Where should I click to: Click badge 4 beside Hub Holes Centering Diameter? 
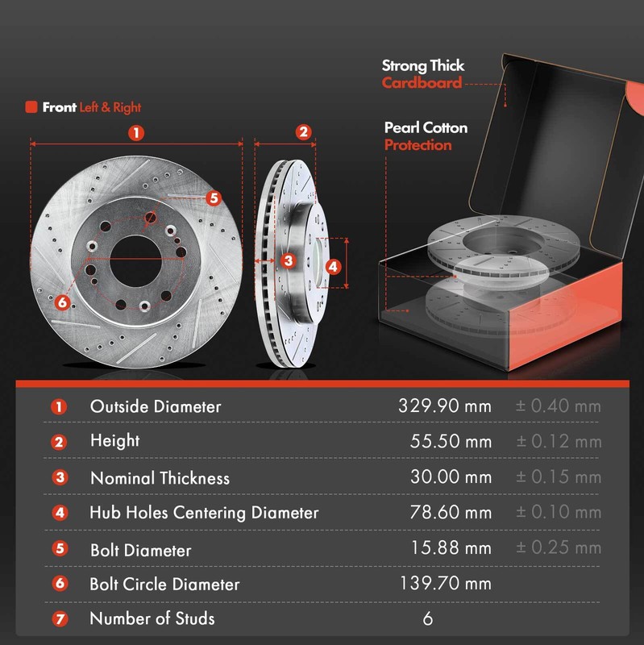[60, 513]
